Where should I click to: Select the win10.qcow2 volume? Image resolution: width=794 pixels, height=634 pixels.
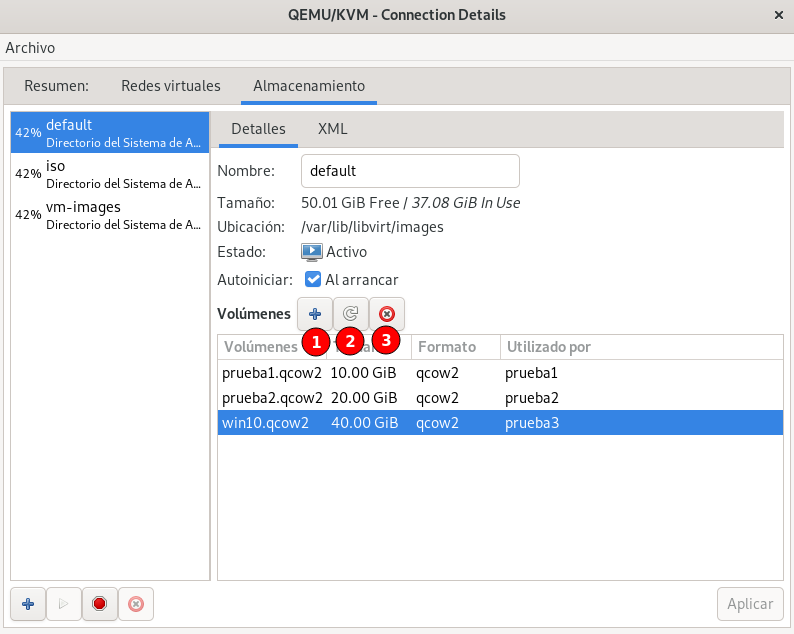(x=500, y=422)
